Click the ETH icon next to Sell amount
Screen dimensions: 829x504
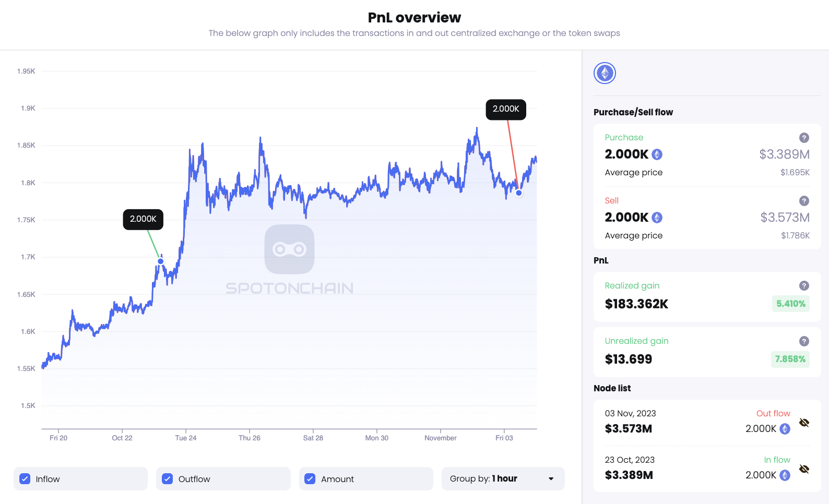tap(657, 218)
